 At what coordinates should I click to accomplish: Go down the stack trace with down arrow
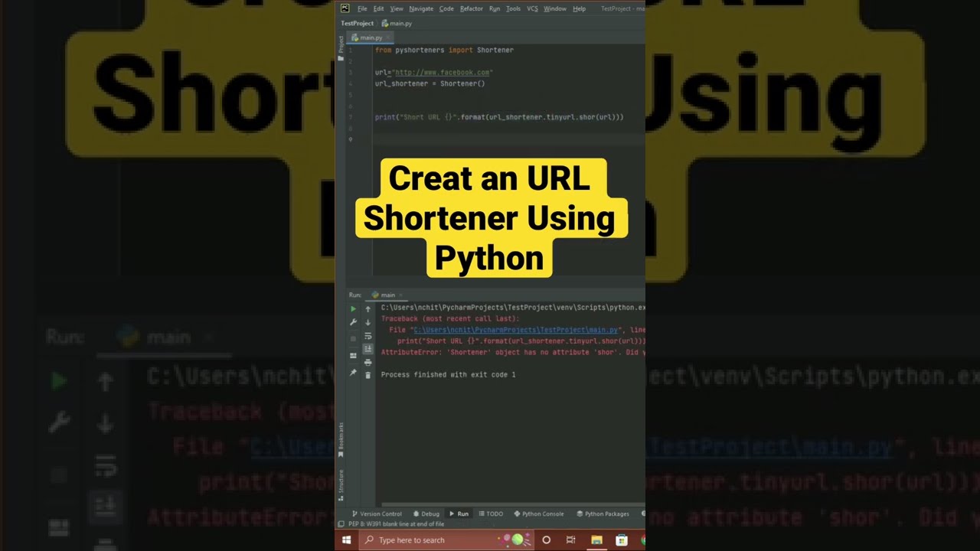(367, 322)
